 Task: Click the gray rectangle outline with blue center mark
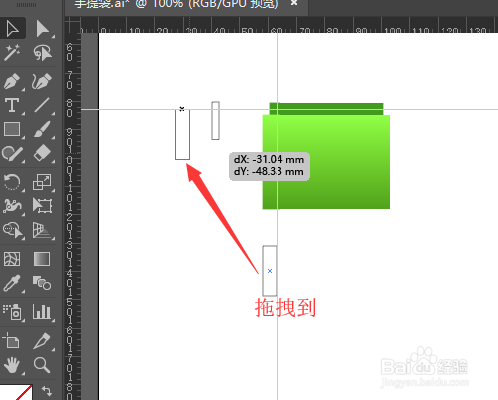point(270,271)
